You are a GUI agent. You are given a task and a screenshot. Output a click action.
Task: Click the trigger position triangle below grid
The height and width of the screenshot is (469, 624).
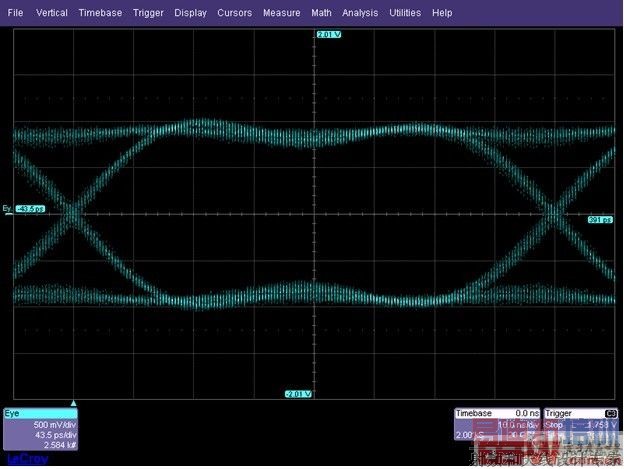tap(74, 403)
